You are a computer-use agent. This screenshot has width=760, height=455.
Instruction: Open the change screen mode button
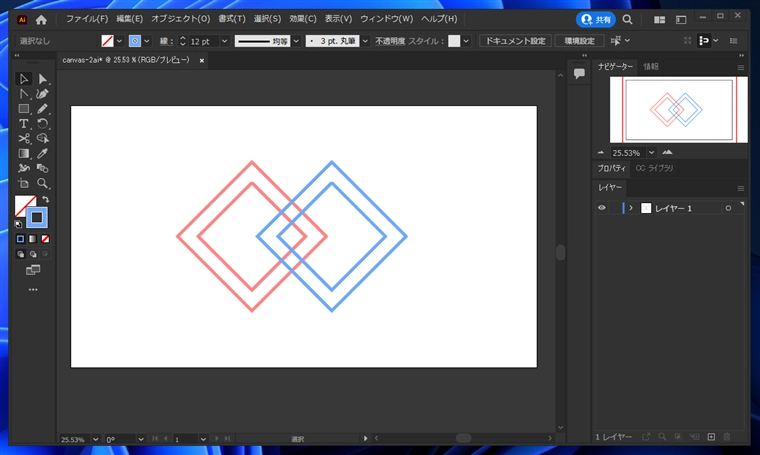pyautogui.click(x=33, y=270)
